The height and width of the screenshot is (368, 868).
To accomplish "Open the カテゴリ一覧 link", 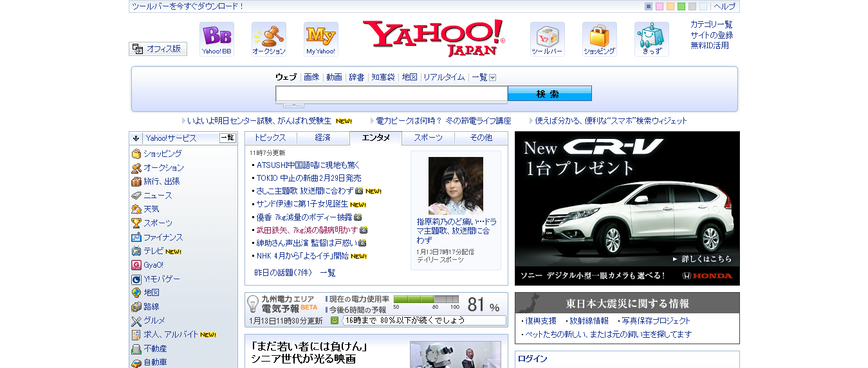I will (712, 24).
